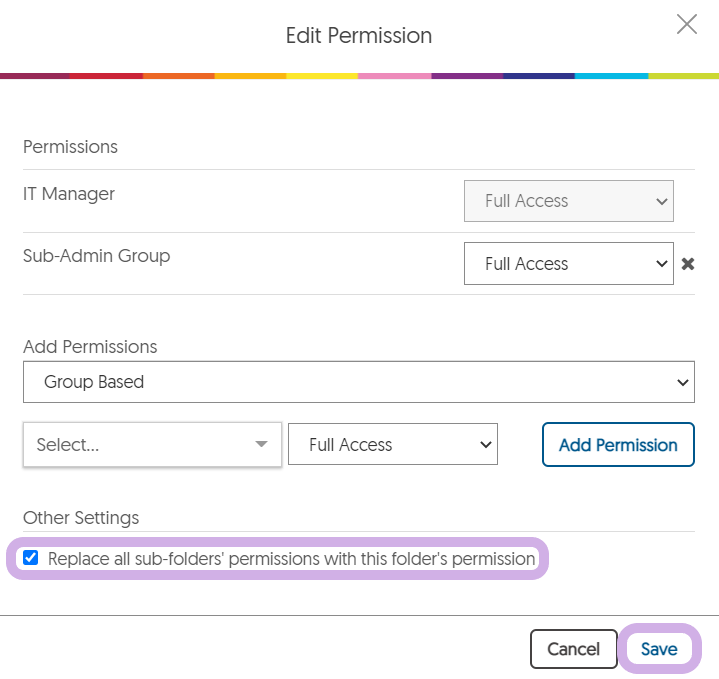Image resolution: width=719 pixels, height=679 pixels.
Task: Select the Sub-Admin Group row label
Action: 96,256
